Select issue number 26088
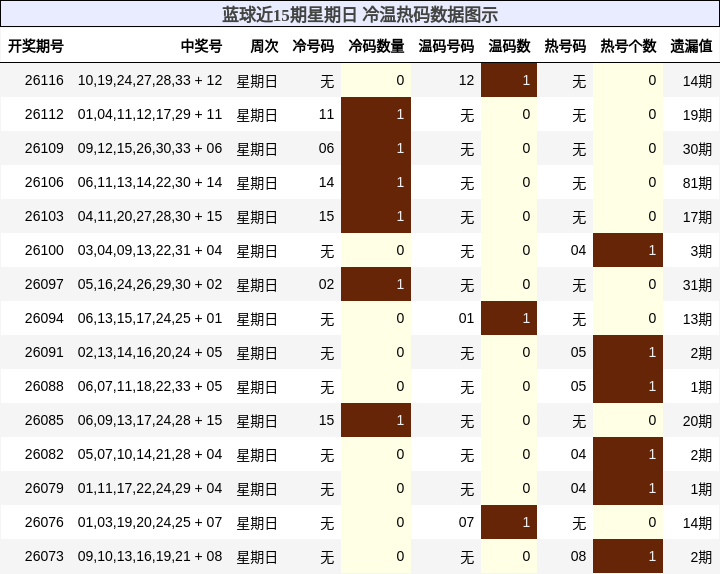This screenshot has height=574, width=720. point(44,386)
